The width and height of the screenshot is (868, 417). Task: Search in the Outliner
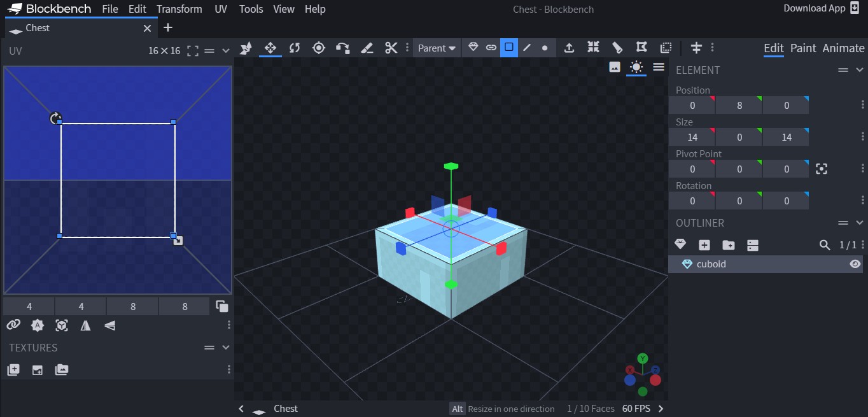point(825,245)
